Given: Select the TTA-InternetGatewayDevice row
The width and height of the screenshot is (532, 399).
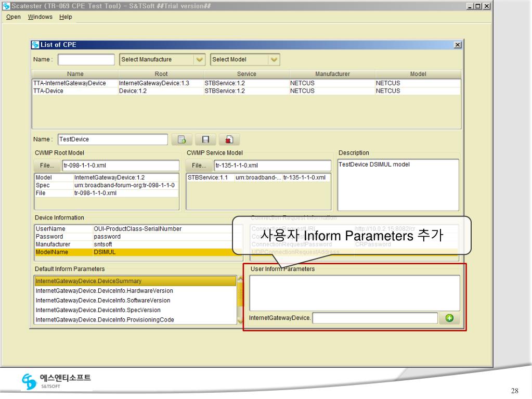Looking at the screenshot, I should point(246,83).
